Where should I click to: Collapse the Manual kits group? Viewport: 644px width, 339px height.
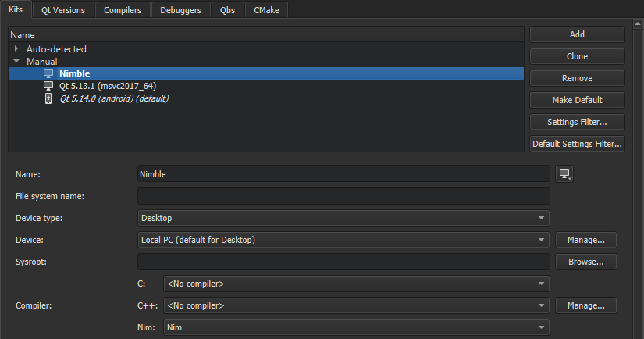click(x=17, y=61)
